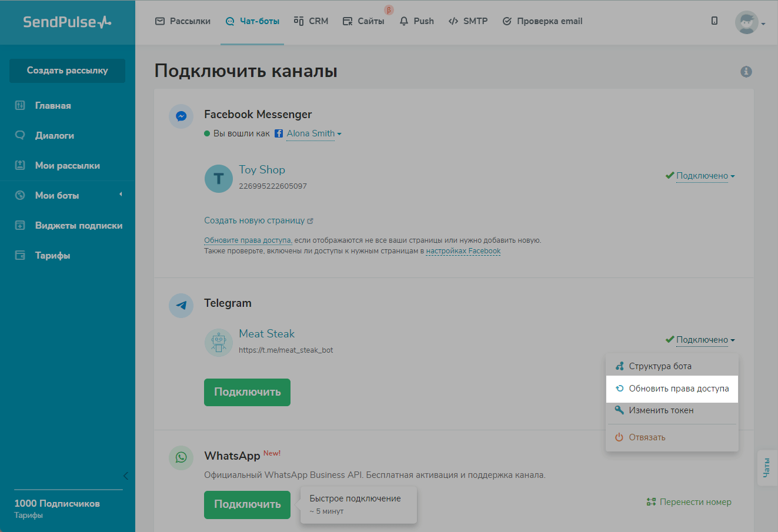
Task: Click the Мои рассылки sidebar icon
Action: pyautogui.click(x=20, y=165)
